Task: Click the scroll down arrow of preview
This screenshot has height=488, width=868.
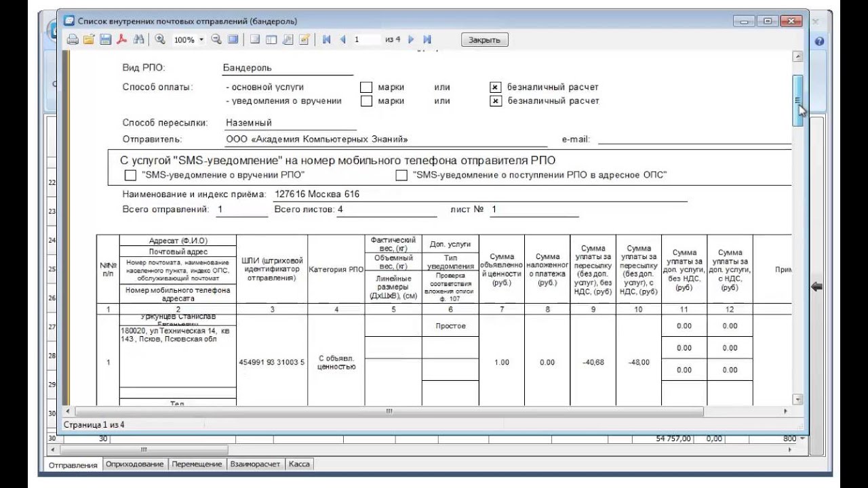Action: 798,399
